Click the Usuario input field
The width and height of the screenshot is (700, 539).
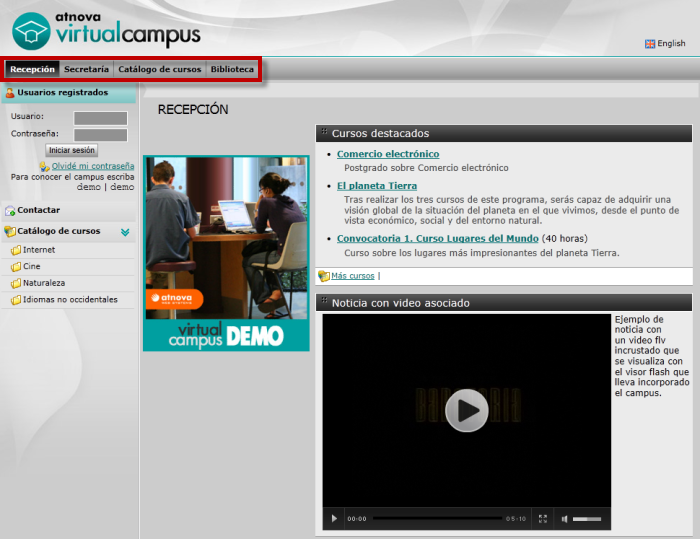coord(100,118)
